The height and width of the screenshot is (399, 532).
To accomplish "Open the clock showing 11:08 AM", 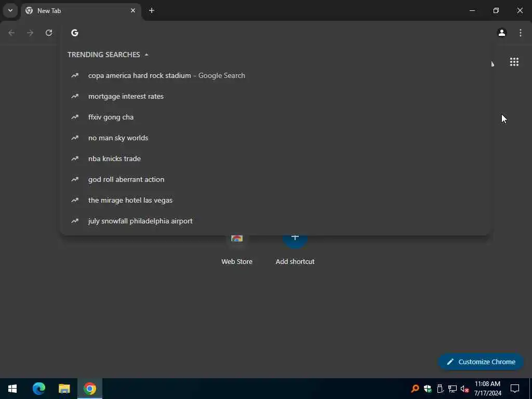I will point(487,389).
